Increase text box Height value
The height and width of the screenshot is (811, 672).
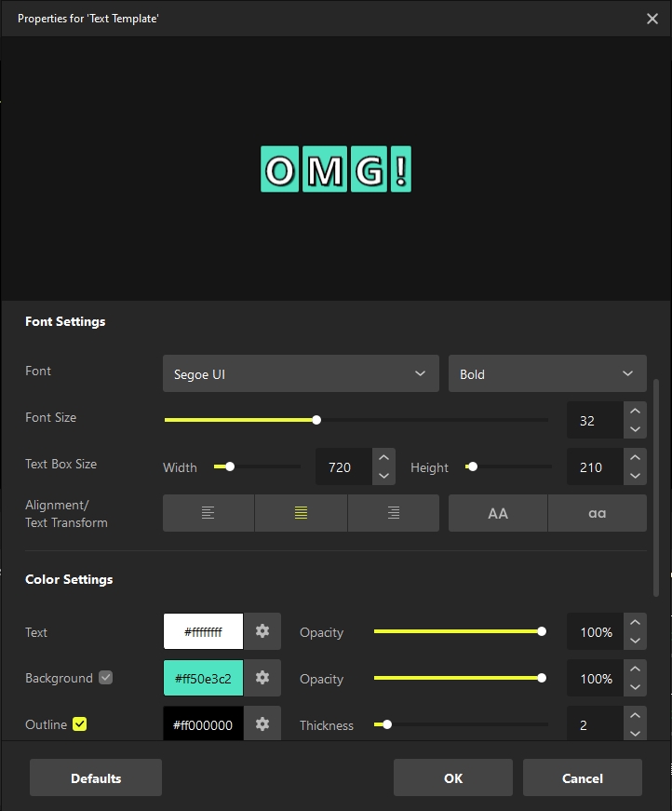(636, 457)
